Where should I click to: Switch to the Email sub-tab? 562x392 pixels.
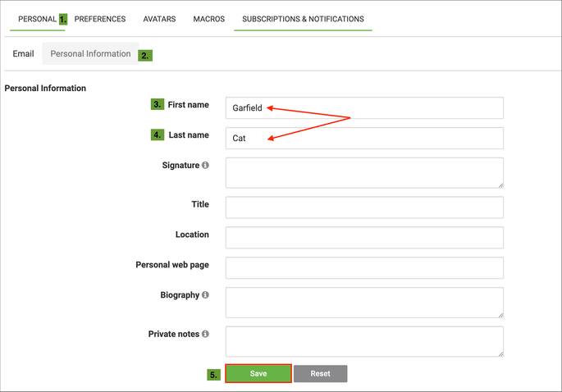coord(24,54)
